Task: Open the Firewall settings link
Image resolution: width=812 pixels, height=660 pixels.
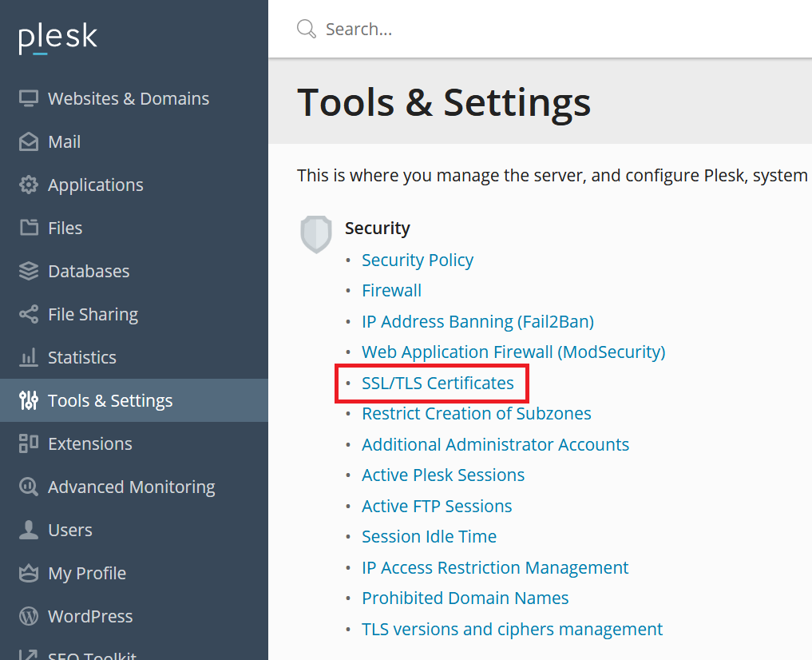Action: [391, 290]
